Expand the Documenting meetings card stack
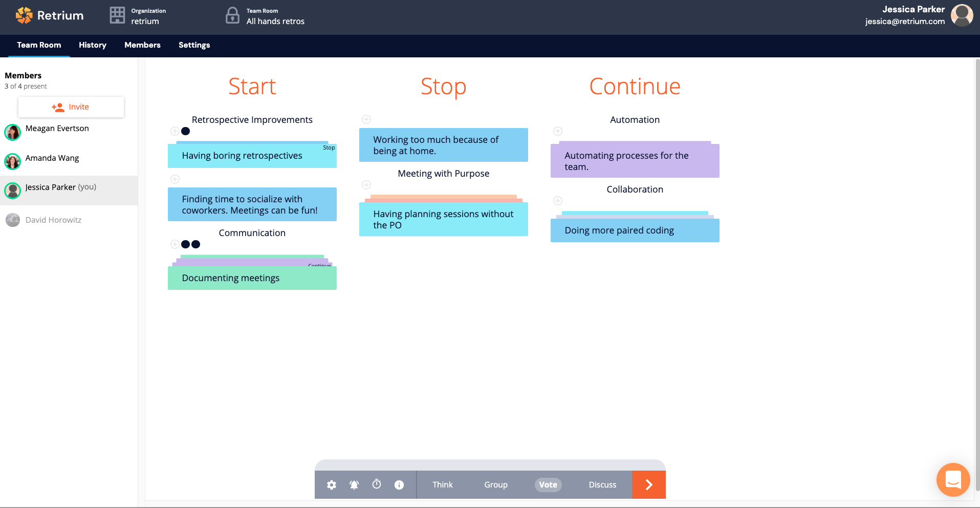The width and height of the screenshot is (980, 508). tap(252, 278)
